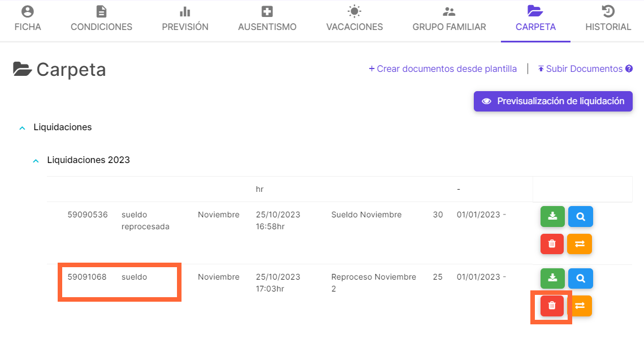The width and height of the screenshot is (644, 360).
Task: Click the chevron next to Liquidaciones header
Action: point(21,127)
